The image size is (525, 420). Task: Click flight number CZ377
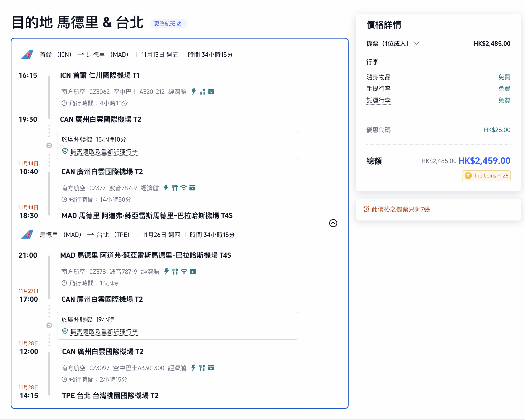pyautogui.click(x=97, y=188)
